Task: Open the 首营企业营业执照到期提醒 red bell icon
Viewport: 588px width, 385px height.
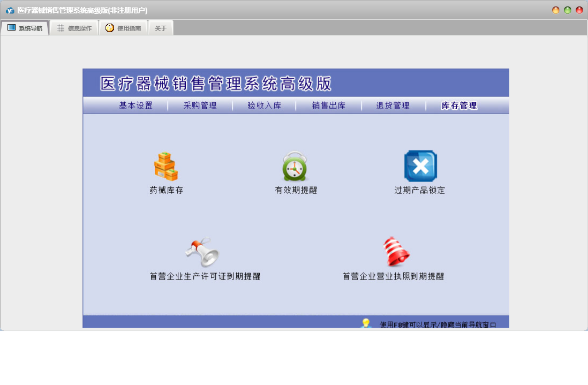Action: coord(396,252)
